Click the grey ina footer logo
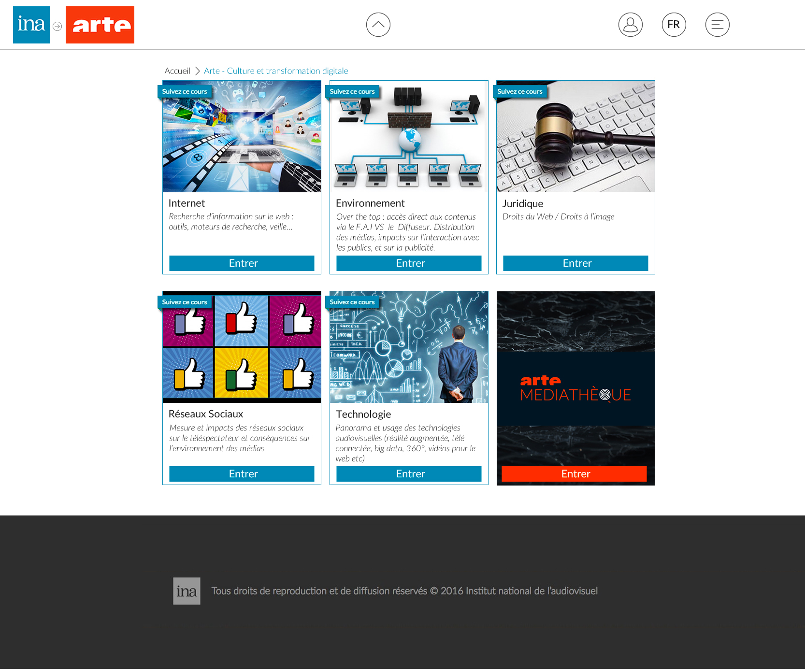This screenshot has width=805, height=672. point(187,591)
